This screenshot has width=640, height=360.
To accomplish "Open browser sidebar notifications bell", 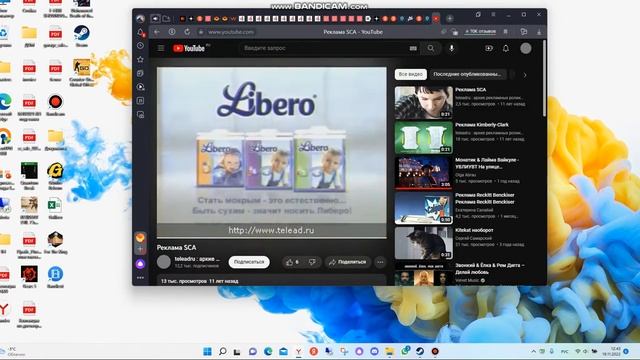I will (x=140, y=32).
